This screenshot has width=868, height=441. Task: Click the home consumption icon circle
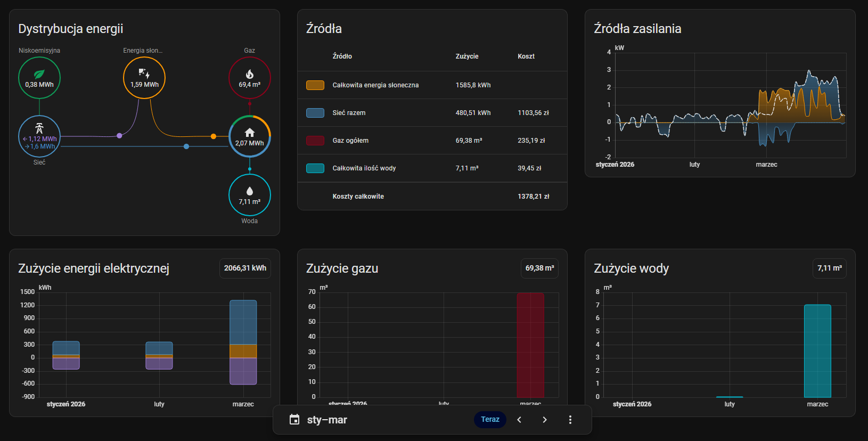[249, 136]
